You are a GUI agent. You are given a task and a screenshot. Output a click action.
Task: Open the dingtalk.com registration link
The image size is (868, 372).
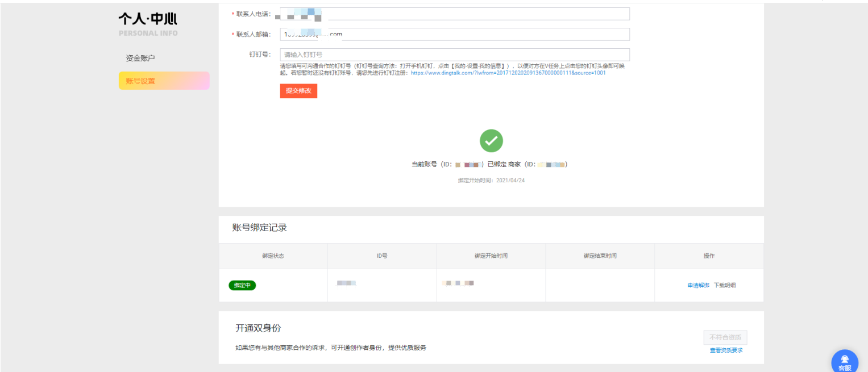(508, 73)
